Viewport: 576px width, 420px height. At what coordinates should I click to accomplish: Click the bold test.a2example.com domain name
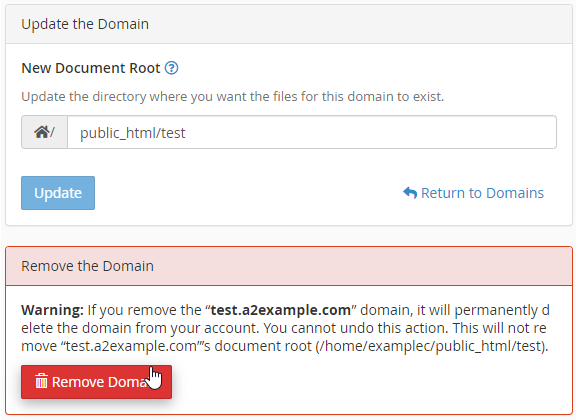281,310
